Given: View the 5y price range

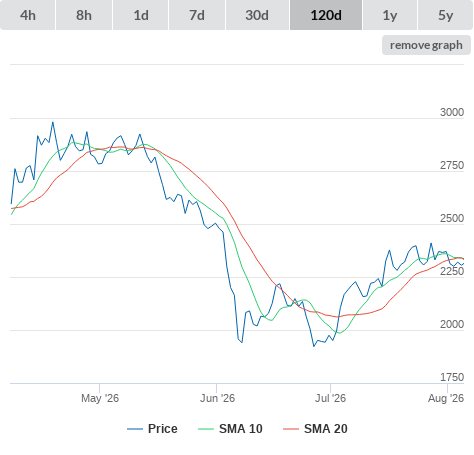Looking at the screenshot, I should [445, 15].
